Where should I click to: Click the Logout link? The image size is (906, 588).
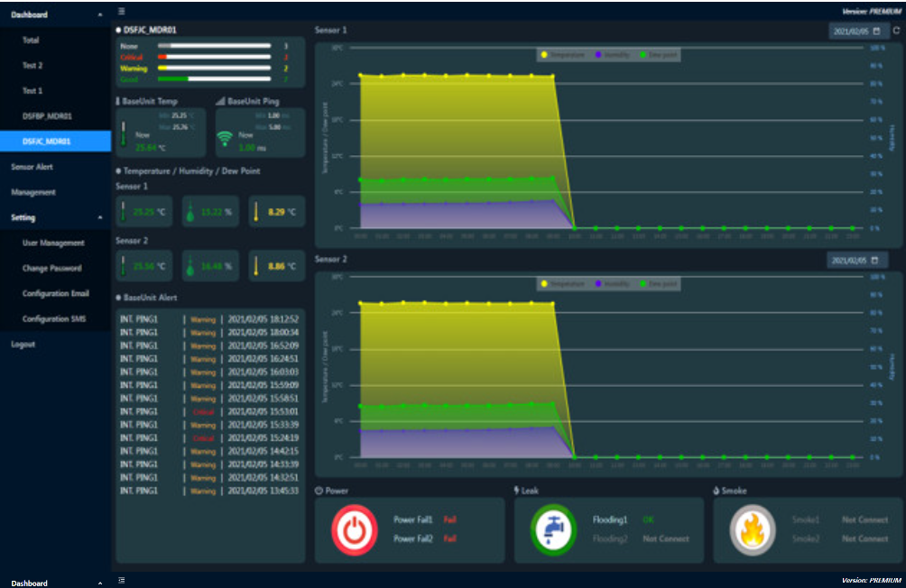[23, 345]
